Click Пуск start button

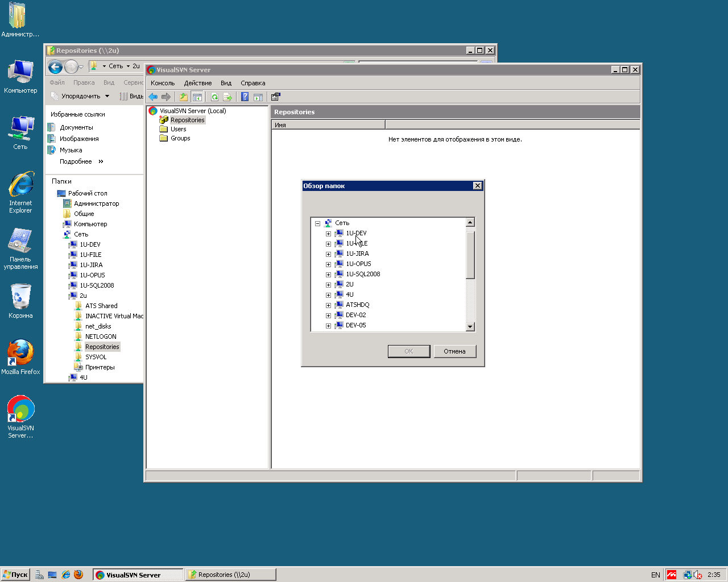tap(15, 575)
